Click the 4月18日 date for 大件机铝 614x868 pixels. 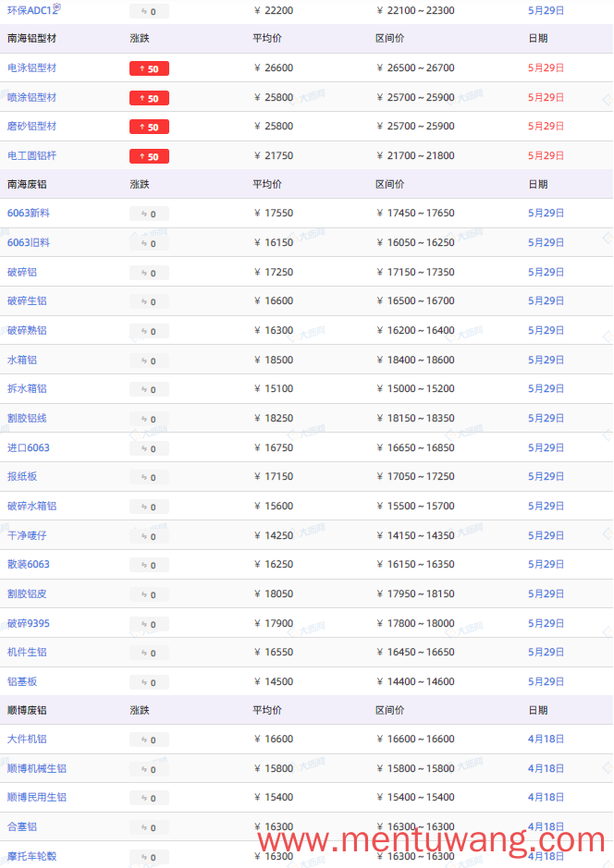point(546,739)
